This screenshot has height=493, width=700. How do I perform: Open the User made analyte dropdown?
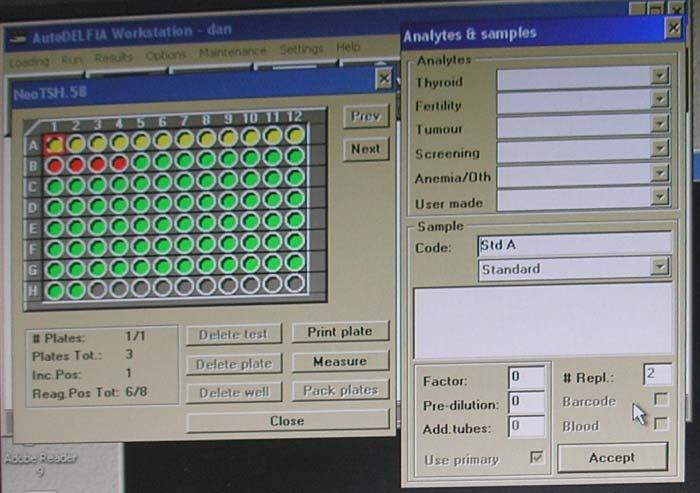(659, 196)
